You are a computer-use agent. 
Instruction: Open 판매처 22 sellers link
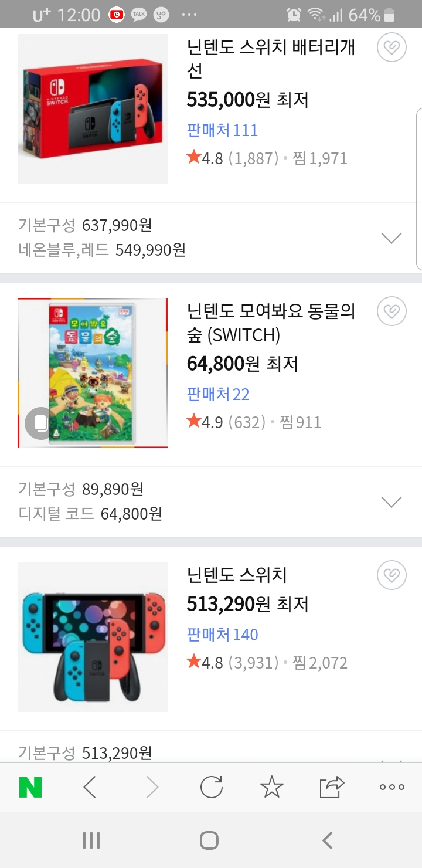click(218, 394)
